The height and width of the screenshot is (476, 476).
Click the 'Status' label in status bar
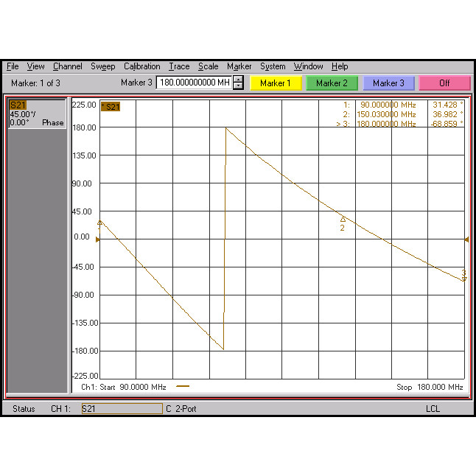[x=24, y=409]
